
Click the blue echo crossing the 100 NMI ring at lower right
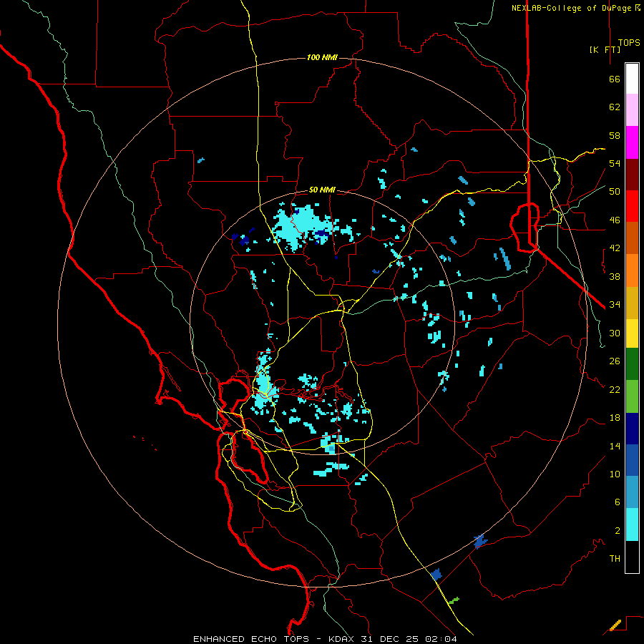pyautogui.click(x=479, y=542)
